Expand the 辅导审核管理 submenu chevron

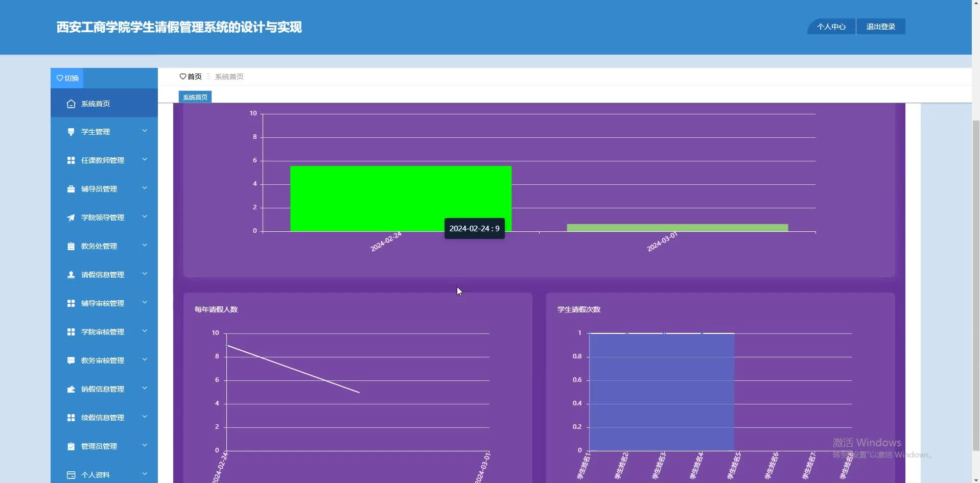145,303
